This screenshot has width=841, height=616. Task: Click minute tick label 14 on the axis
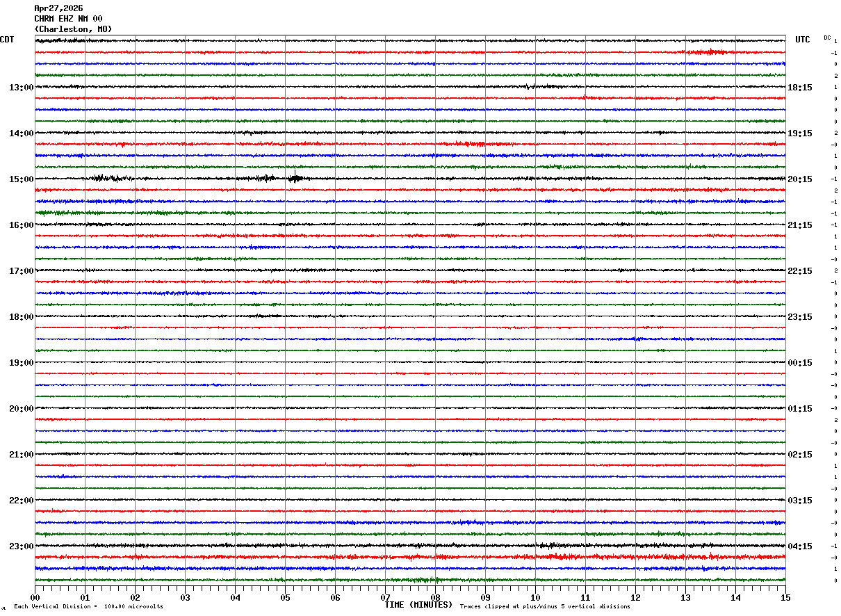click(x=735, y=597)
